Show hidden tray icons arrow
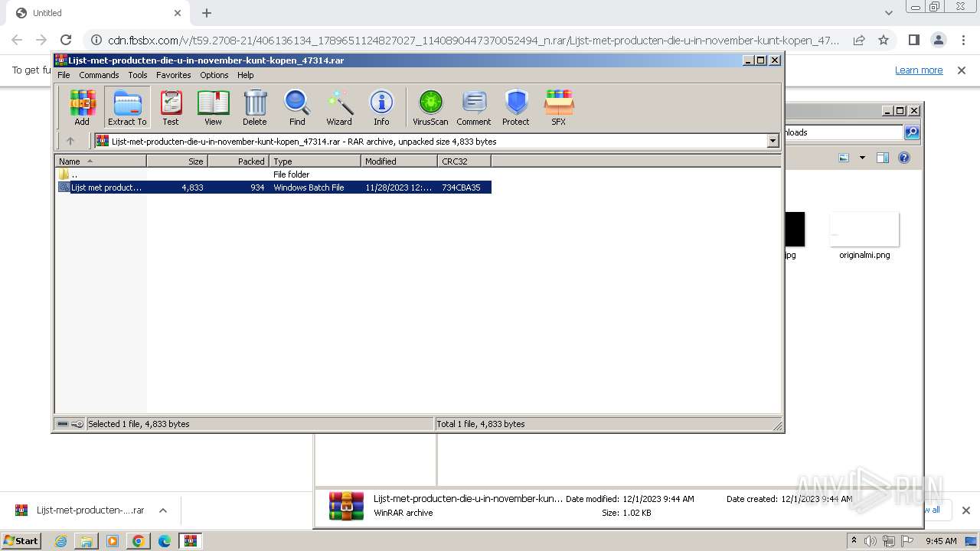980x551 pixels. [x=854, y=540]
